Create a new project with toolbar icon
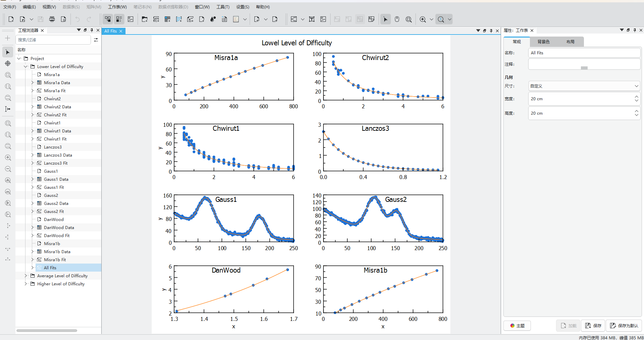Screen dimensions: 644x340 pos(11,19)
